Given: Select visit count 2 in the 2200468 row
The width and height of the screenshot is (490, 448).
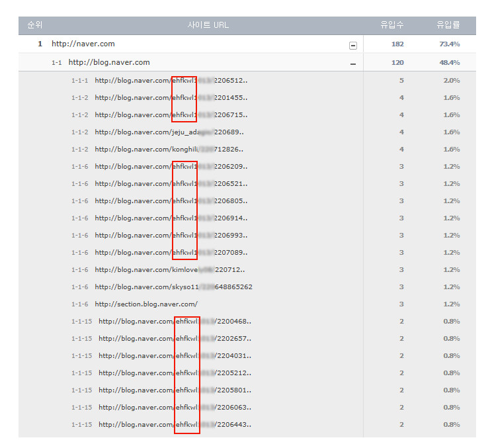Looking at the screenshot, I should tap(401, 321).
